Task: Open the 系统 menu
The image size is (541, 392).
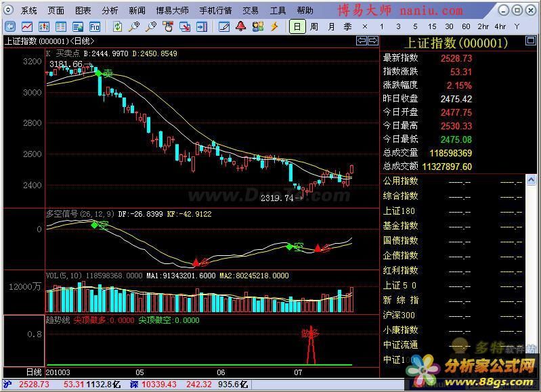Action: click(x=28, y=11)
